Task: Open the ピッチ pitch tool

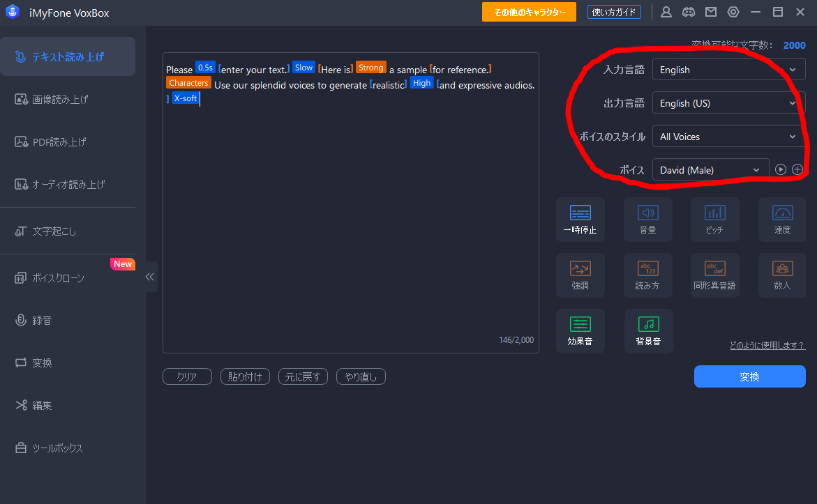Action: tap(715, 219)
